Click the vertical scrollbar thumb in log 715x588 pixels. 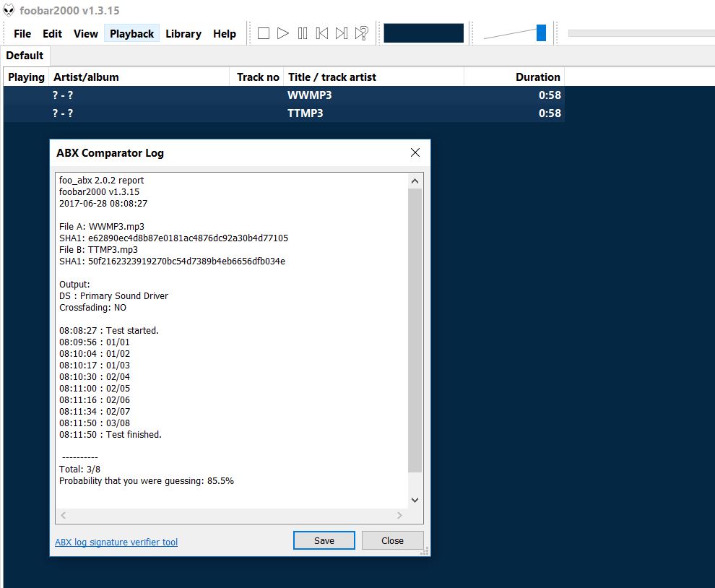(x=415, y=330)
